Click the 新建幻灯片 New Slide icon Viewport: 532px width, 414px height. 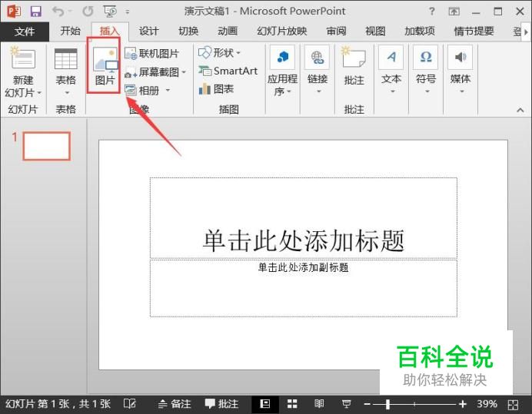(23, 58)
